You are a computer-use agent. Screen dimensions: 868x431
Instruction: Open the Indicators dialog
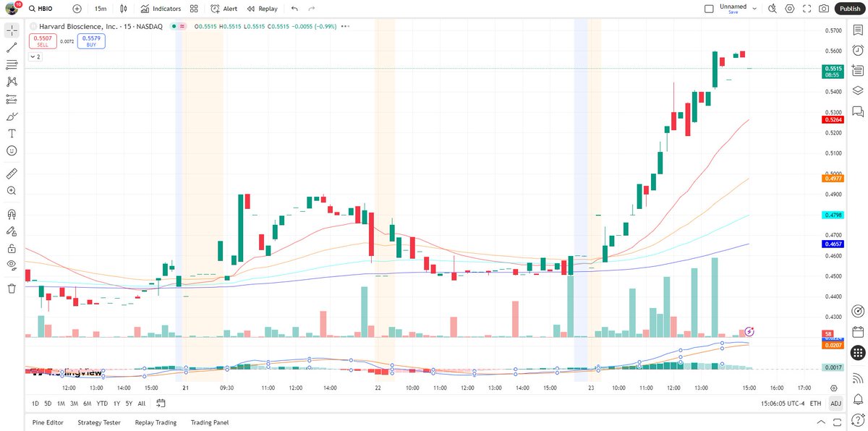pos(161,9)
